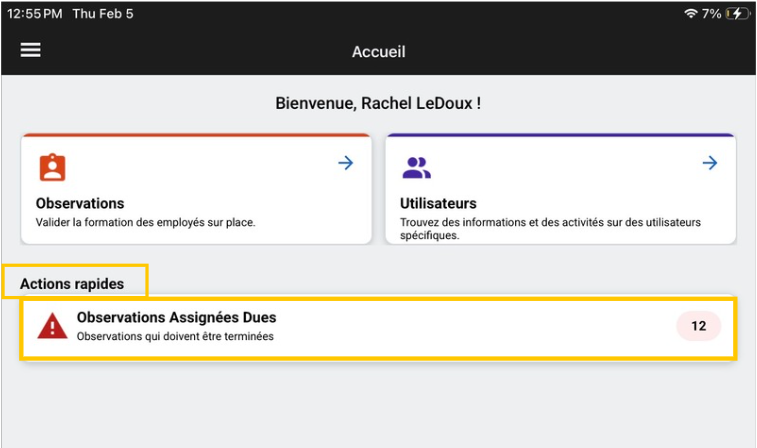Image resolution: width=757 pixels, height=448 pixels.
Task: Open the Utilisateurs card title
Action: 438,203
